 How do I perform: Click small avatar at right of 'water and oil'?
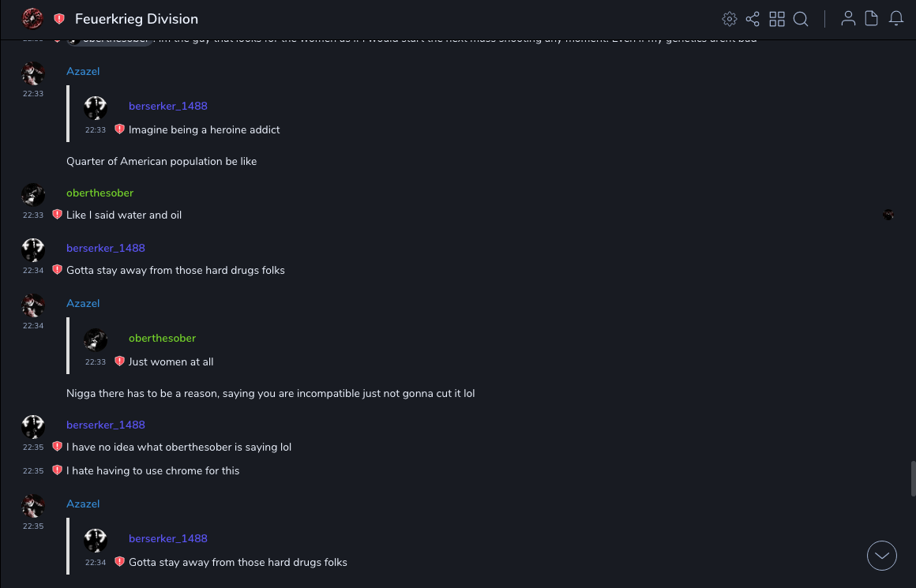[888, 215]
